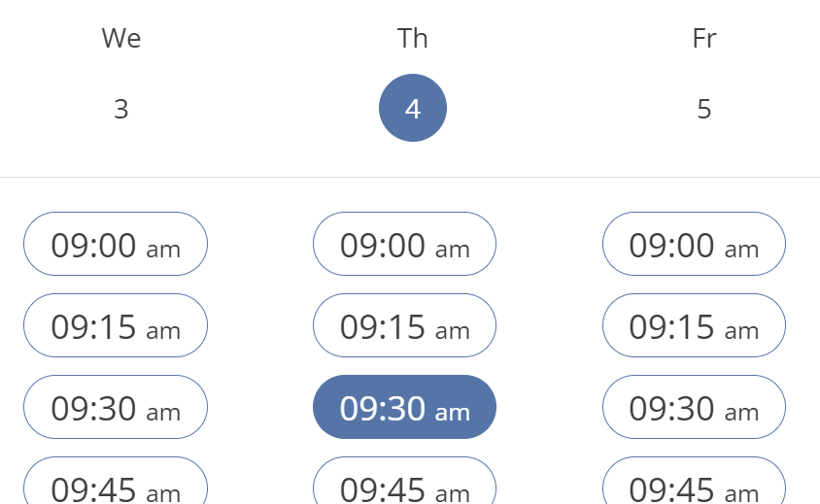Deselect the highlighted blue 09:30 am slot
The image size is (820, 504).
coord(404,408)
